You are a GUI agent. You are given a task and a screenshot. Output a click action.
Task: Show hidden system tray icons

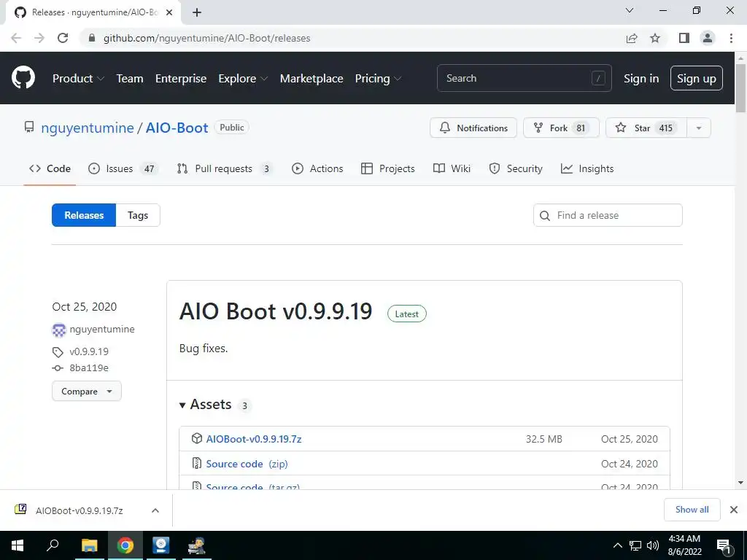pos(617,545)
